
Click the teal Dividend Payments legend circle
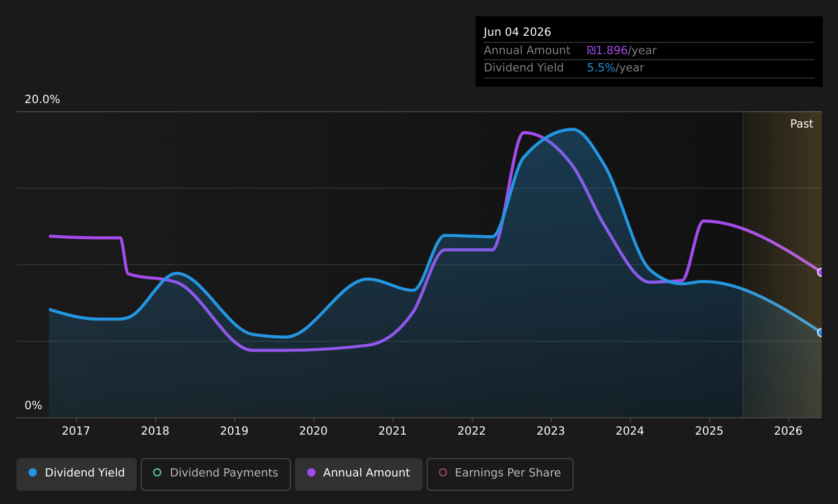point(157,472)
